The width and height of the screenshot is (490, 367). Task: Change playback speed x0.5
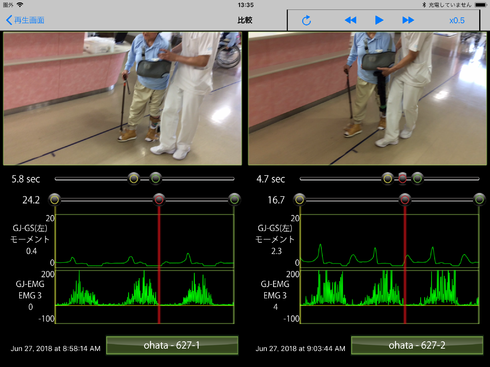[457, 20]
